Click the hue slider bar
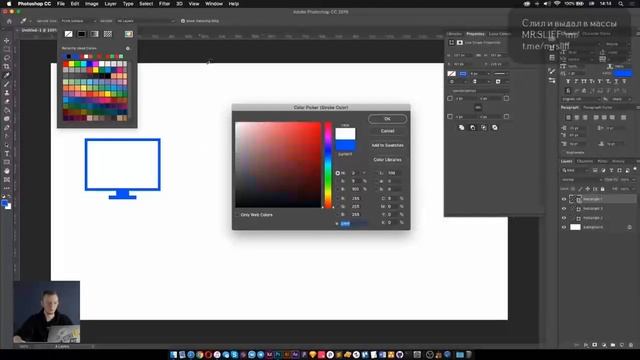Image resolution: width=640 pixels, height=360 pixels. (x=328, y=165)
